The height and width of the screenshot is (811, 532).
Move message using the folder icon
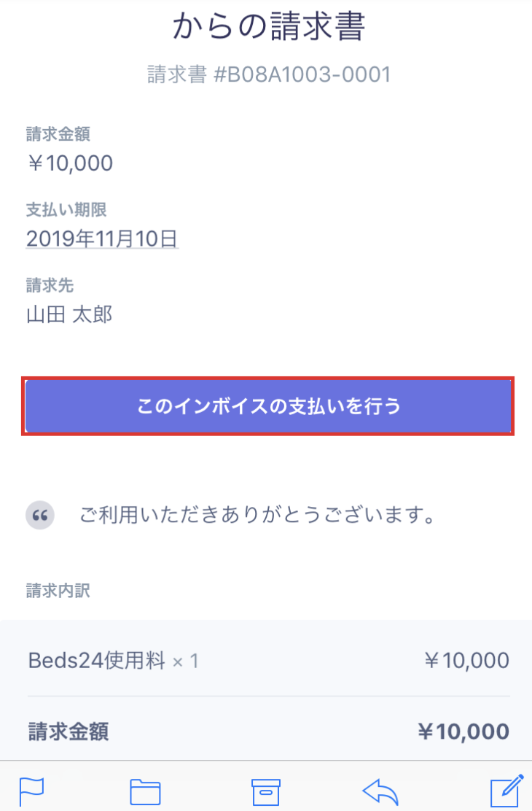[145, 791]
